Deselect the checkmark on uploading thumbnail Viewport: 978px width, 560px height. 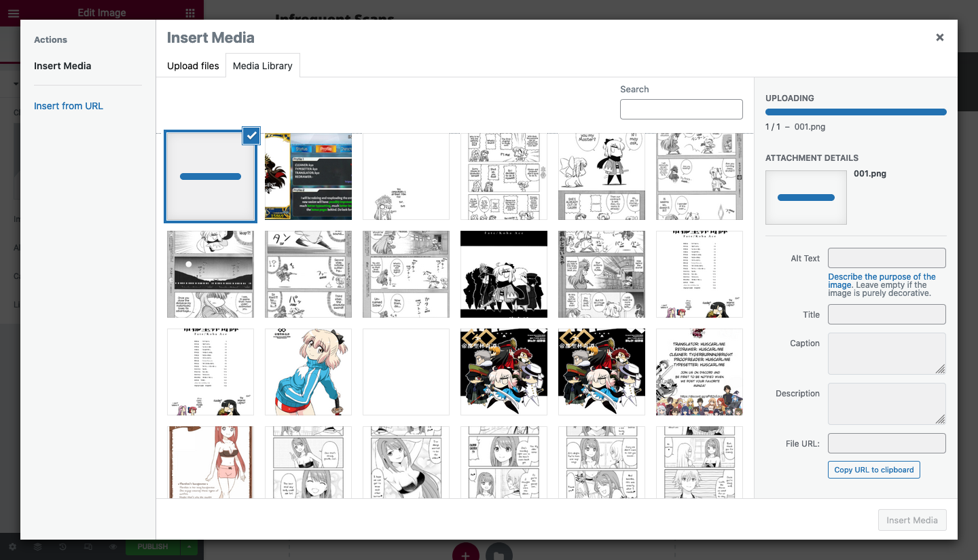tap(251, 135)
